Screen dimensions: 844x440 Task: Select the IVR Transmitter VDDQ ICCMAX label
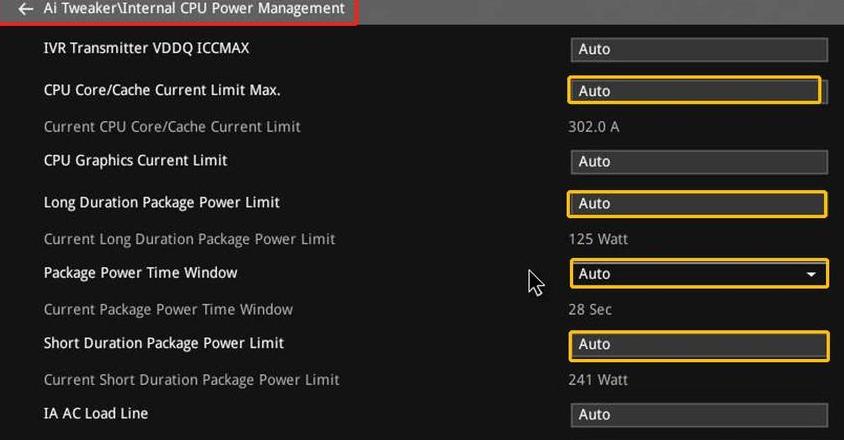[x=146, y=48]
